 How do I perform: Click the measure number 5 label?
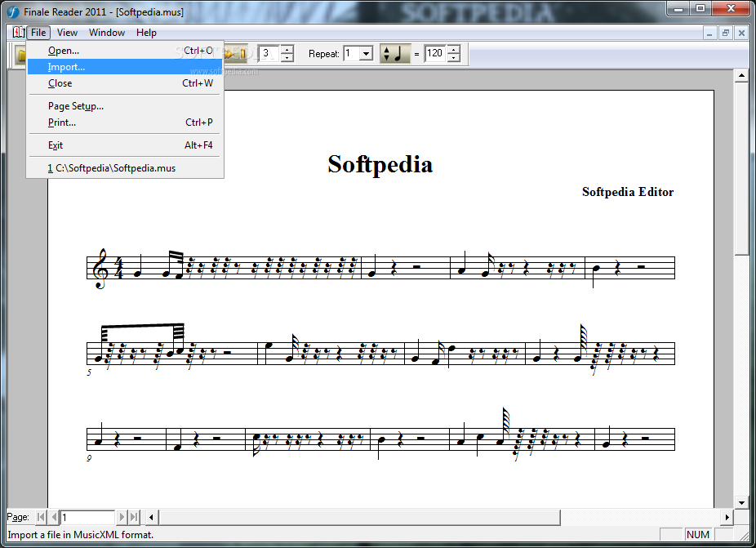(x=89, y=372)
